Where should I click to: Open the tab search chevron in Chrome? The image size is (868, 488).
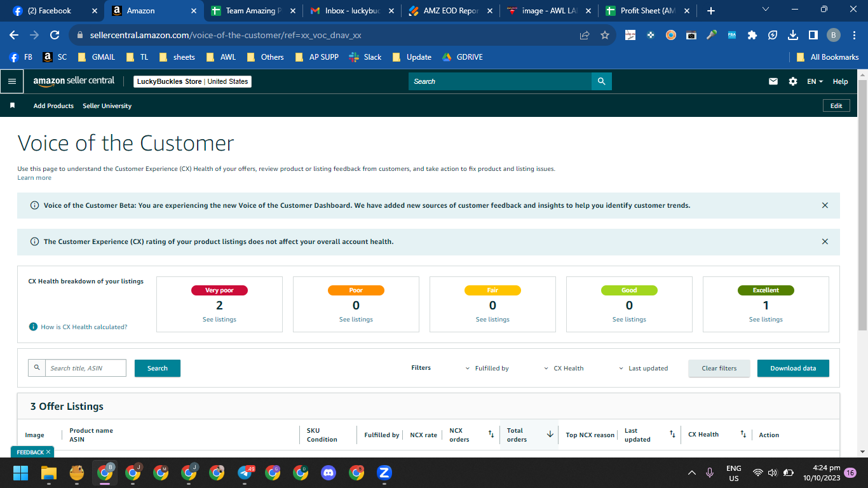coord(765,10)
